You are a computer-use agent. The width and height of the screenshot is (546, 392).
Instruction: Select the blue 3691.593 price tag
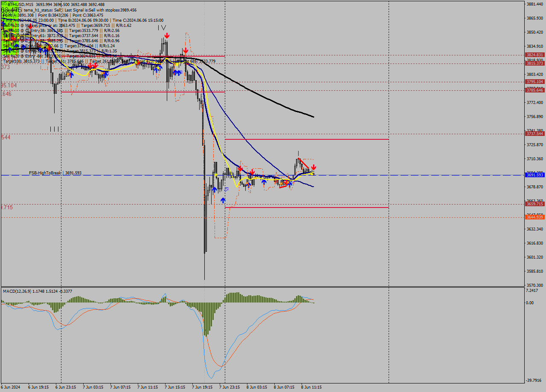[534, 175]
